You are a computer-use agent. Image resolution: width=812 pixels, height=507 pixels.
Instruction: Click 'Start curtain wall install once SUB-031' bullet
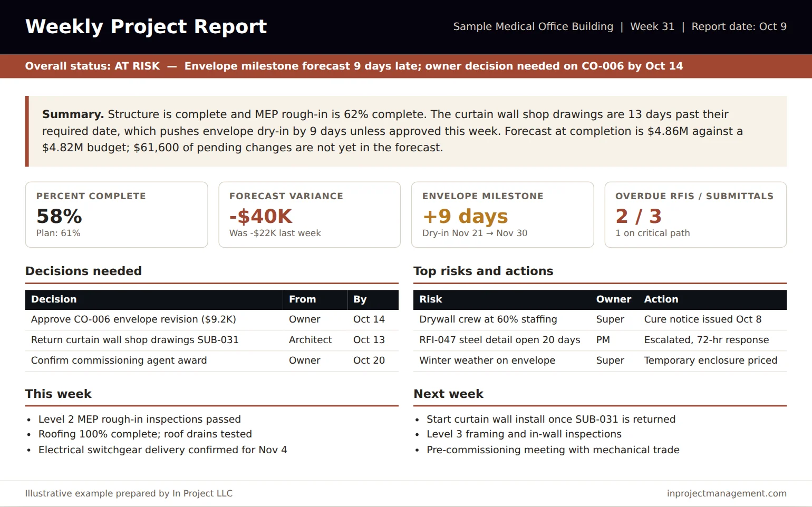[x=550, y=420]
